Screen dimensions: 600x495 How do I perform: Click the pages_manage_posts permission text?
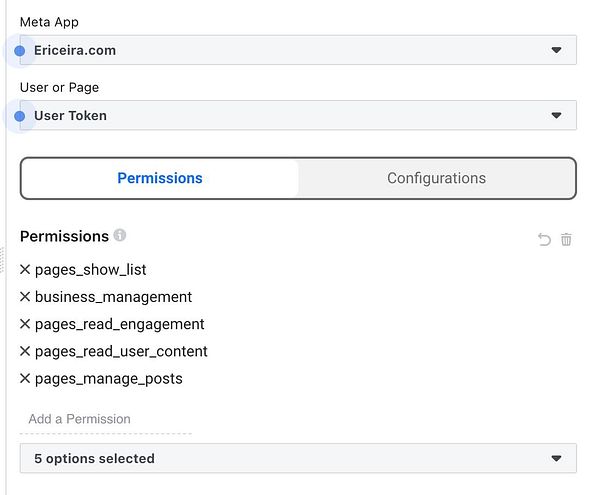click(109, 379)
